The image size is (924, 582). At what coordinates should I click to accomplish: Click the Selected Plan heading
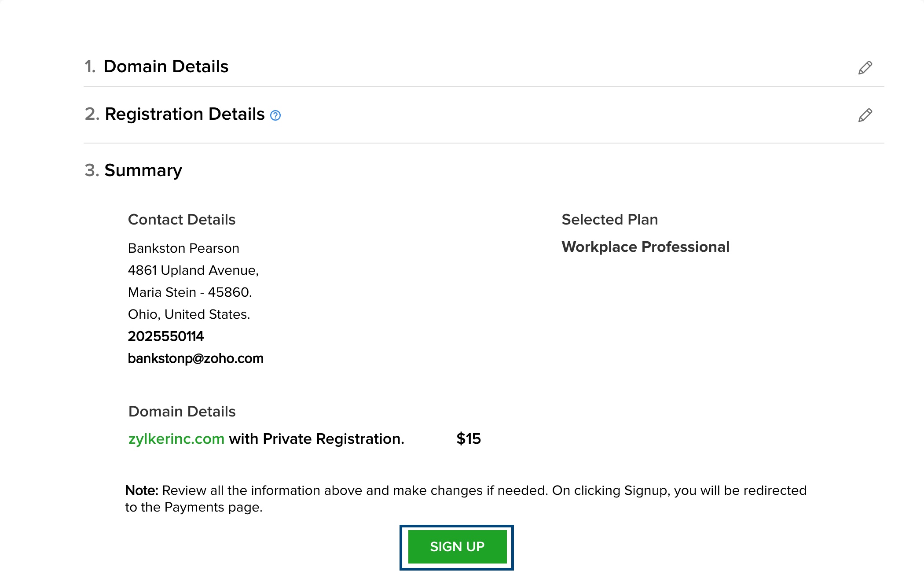pos(609,220)
